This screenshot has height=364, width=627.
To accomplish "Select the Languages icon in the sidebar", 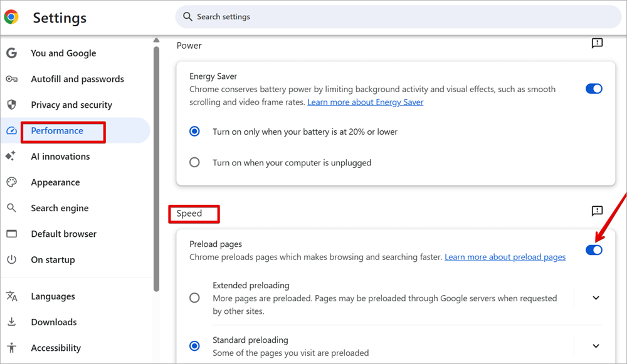I will (x=11, y=296).
